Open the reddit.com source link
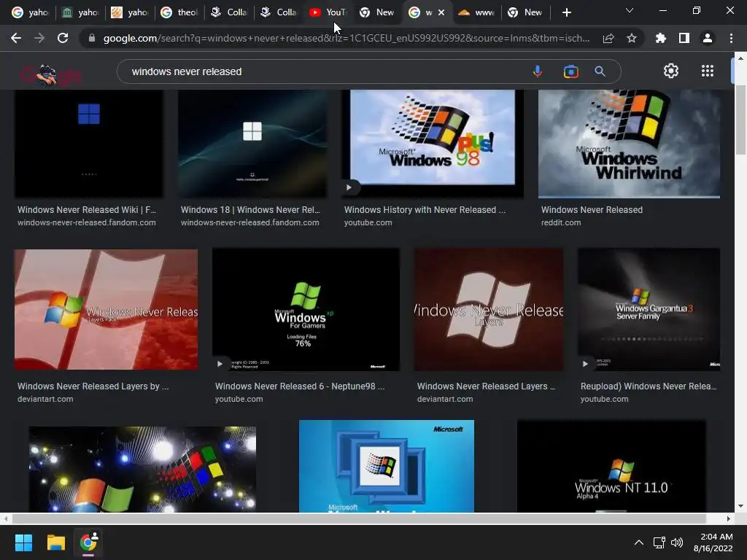This screenshot has height=560, width=747. pos(561,222)
